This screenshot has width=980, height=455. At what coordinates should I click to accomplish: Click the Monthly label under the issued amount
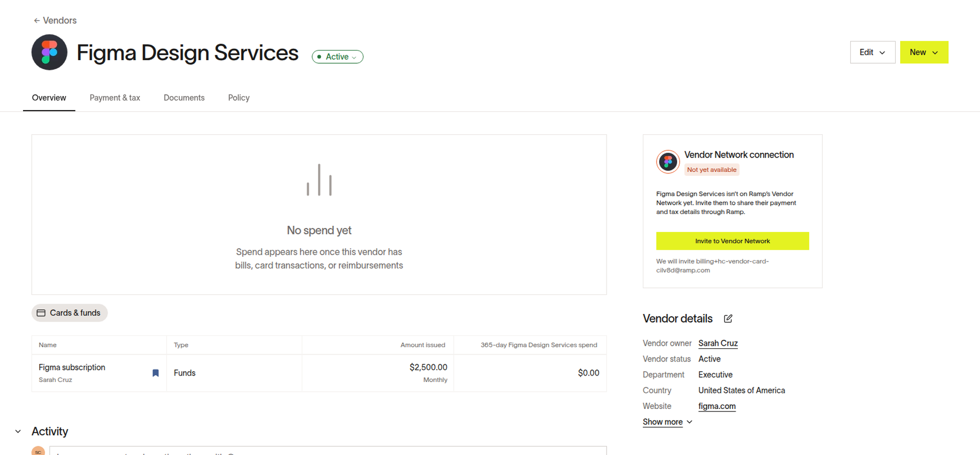pos(435,380)
